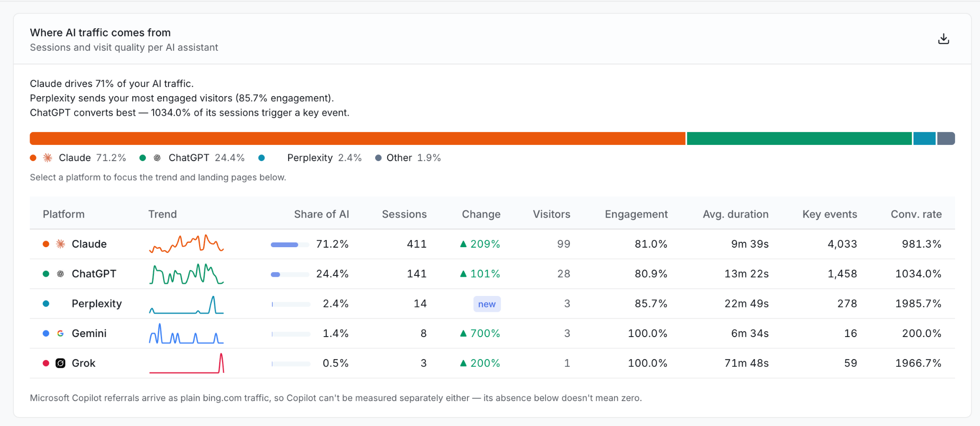Click the Platform column header
The height and width of the screenshot is (426, 980).
[x=64, y=214]
